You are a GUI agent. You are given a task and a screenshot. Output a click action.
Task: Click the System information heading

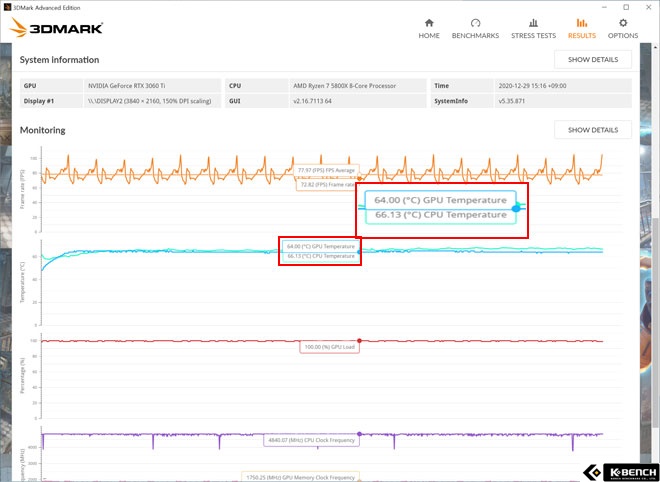point(59,60)
